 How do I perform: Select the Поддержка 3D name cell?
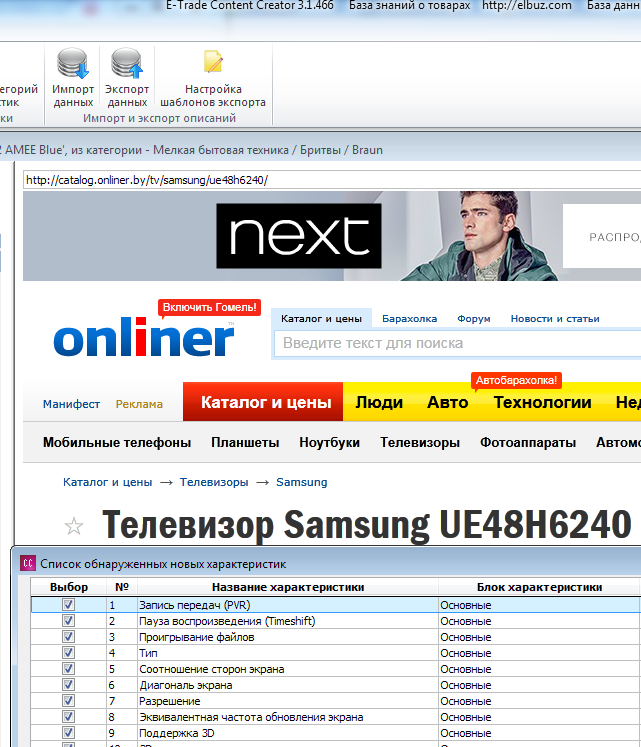coord(288,733)
